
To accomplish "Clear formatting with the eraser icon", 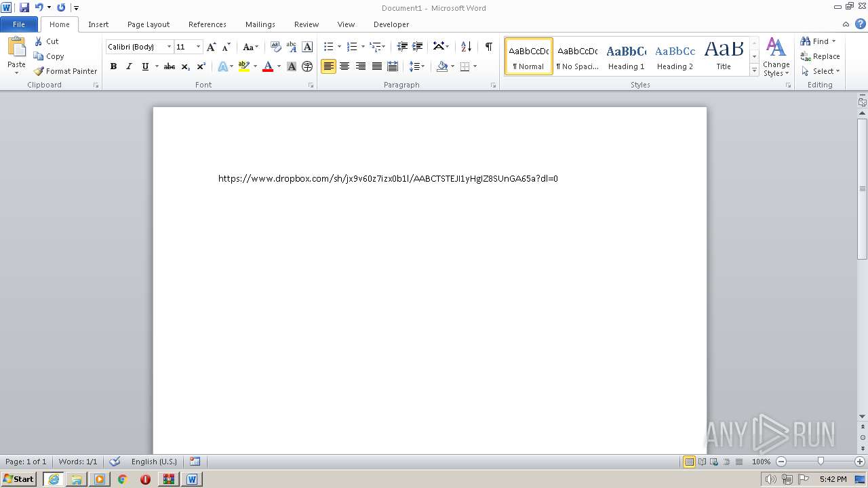I will pos(275,47).
